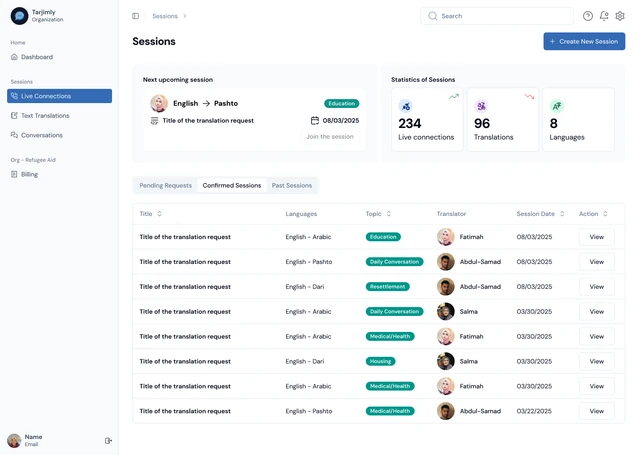The height and width of the screenshot is (455, 640).
Task: Click Abdul-Samad's avatar in Resettlement row
Action: pyautogui.click(x=446, y=287)
